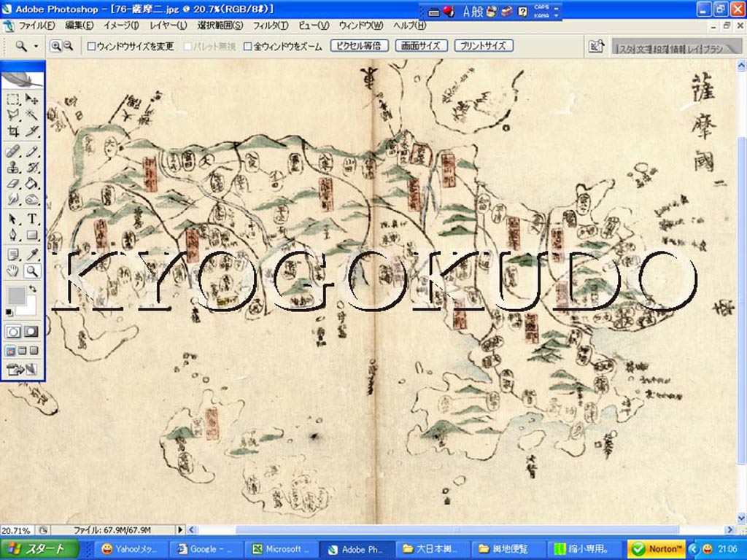The width and height of the screenshot is (747, 560).
Task: Open the フィルタ(T) menu
Action: click(271, 26)
